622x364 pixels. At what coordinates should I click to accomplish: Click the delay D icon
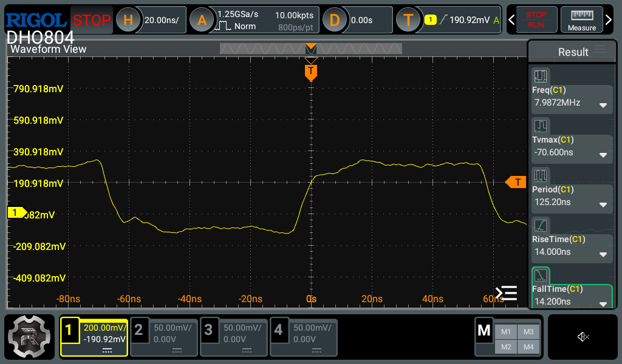pyautogui.click(x=334, y=20)
